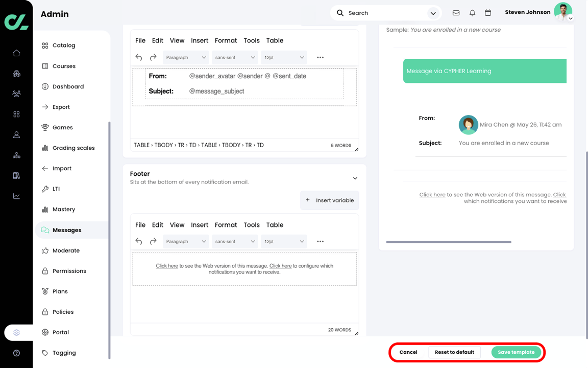Open the Insert menu in the upper editor
This screenshot has height=368, width=588.
pyautogui.click(x=200, y=40)
